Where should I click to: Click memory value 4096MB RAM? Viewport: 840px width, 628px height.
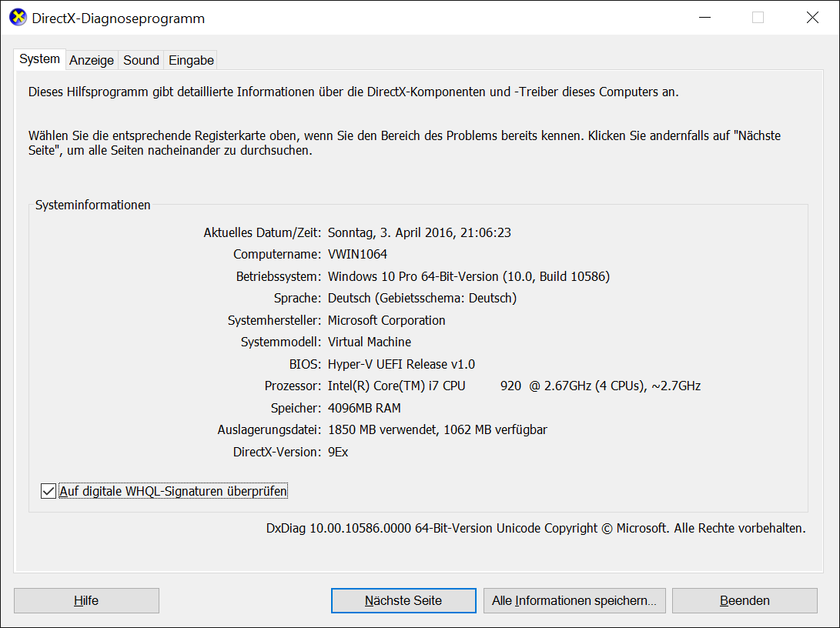tap(364, 408)
